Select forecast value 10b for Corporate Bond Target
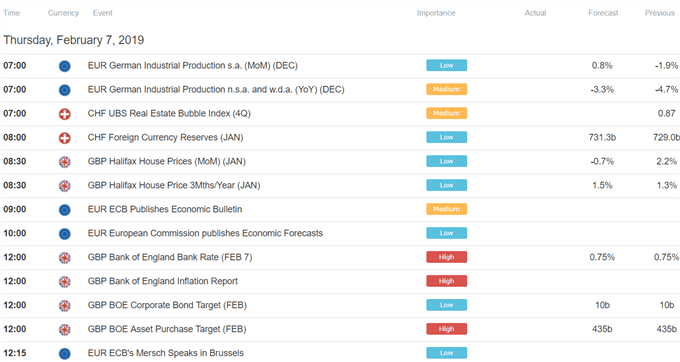This screenshot has height=362, width=680. coord(602,305)
